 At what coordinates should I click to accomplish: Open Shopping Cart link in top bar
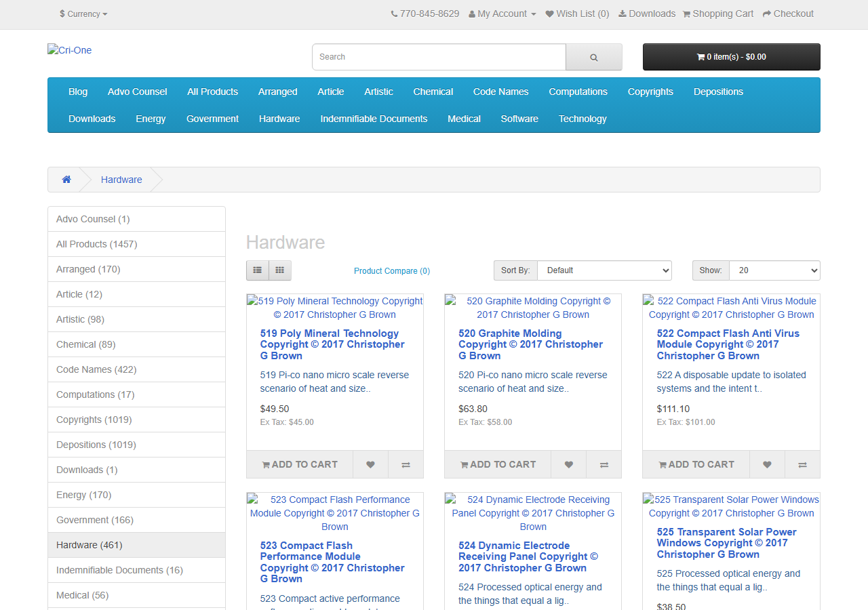(717, 14)
